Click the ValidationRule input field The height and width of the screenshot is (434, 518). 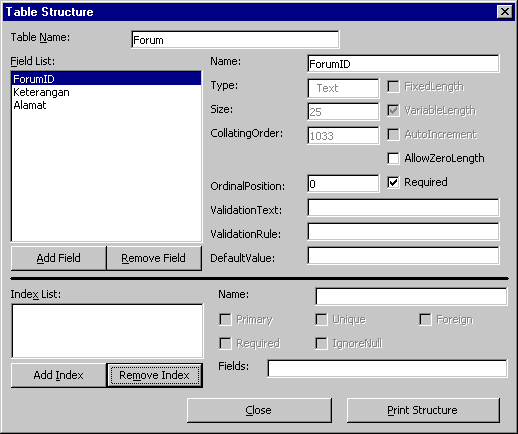[403, 232]
